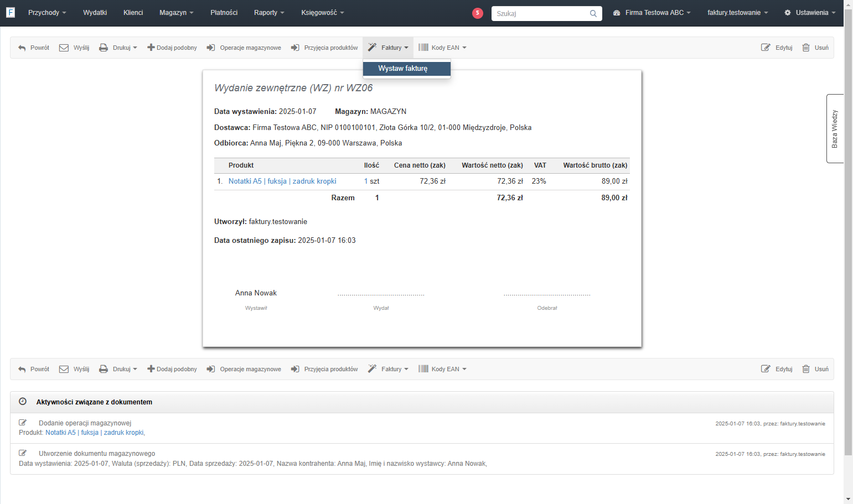Viewport: 853px width, 504px height.
Task: Open notifications badge showing 5
Action: coord(478,13)
